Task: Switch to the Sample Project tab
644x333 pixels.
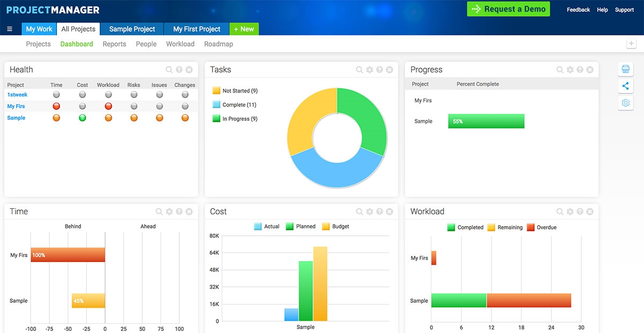Action: click(x=132, y=29)
